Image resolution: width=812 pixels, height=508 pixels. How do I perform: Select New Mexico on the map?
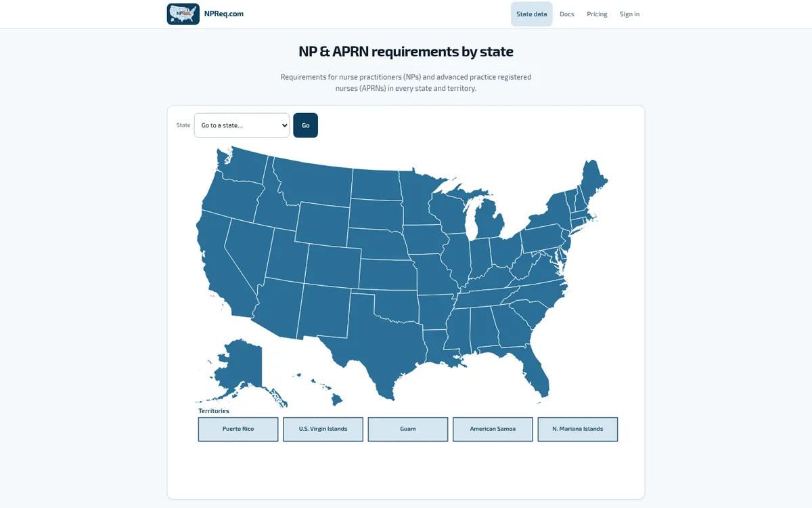click(325, 312)
